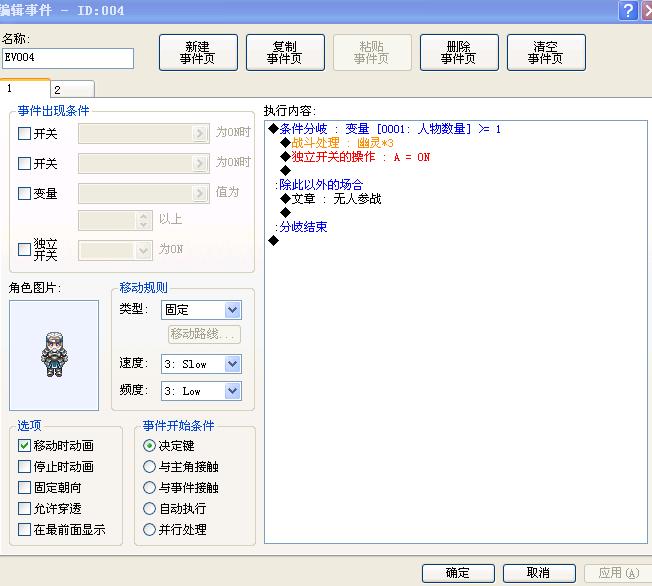Click the 删除事件页 button
The image size is (652, 586).
pos(459,52)
